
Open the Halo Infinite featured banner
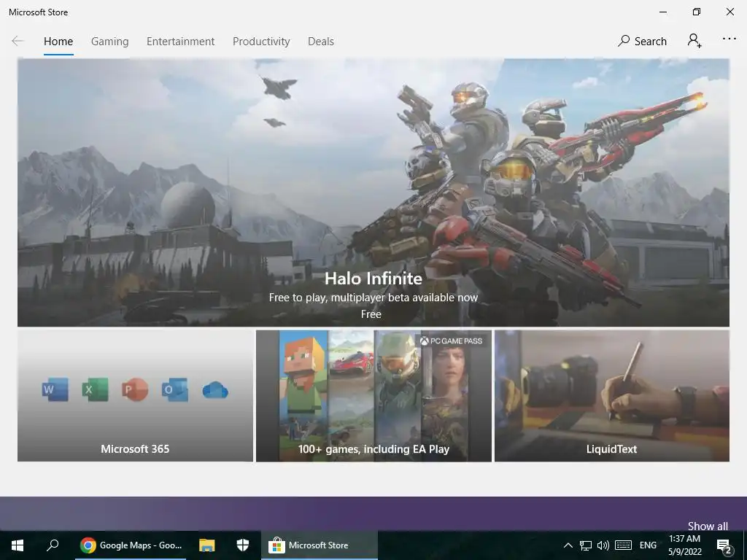(x=373, y=192)
